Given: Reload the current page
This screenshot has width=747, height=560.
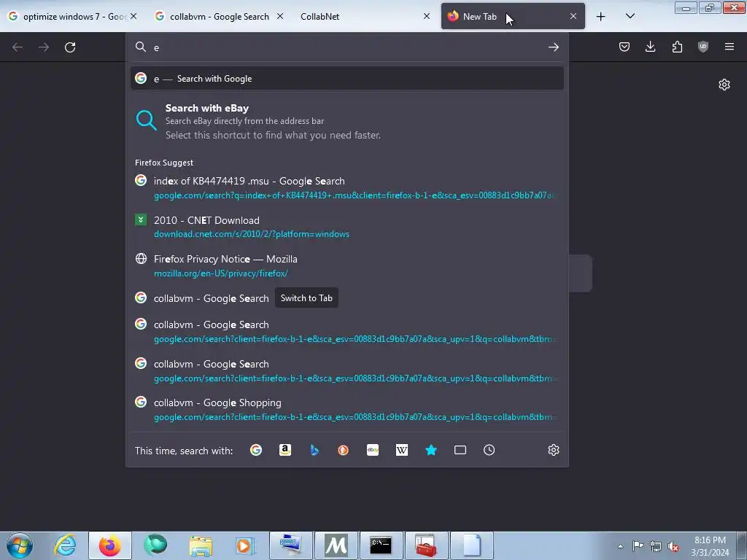Looking at the screenshot, I should 70,47.
